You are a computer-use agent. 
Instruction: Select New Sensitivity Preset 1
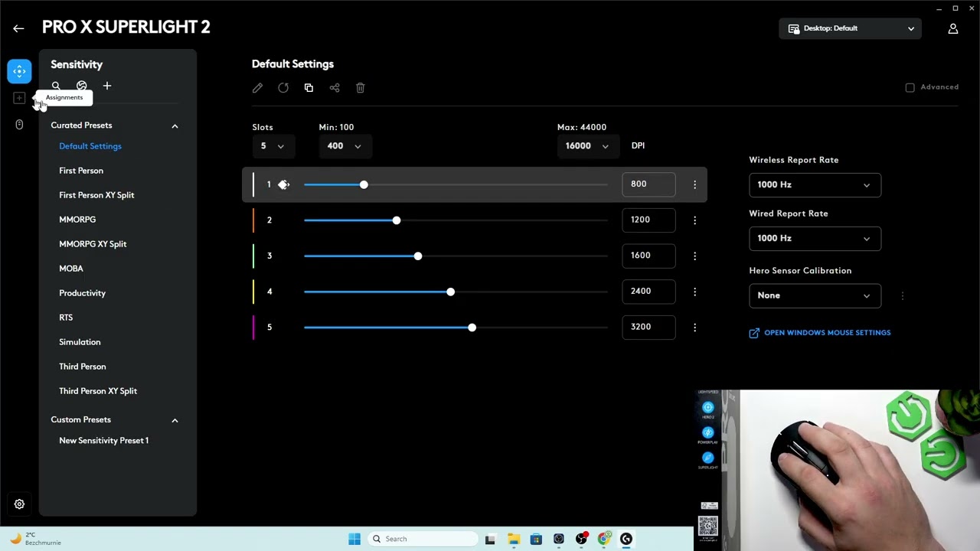pos(104,441)
